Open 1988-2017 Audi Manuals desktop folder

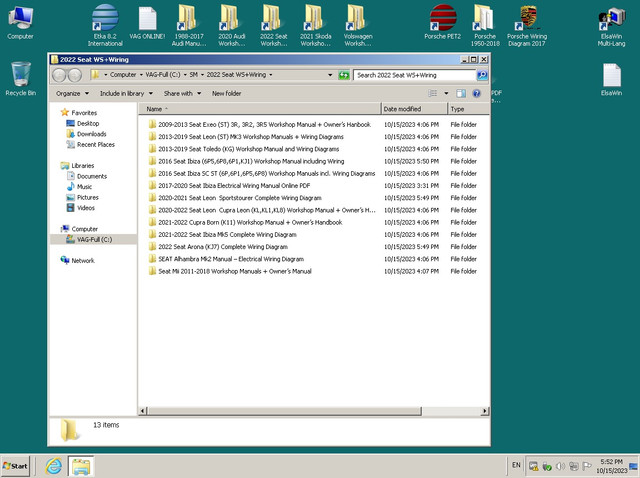pos(188,25)
